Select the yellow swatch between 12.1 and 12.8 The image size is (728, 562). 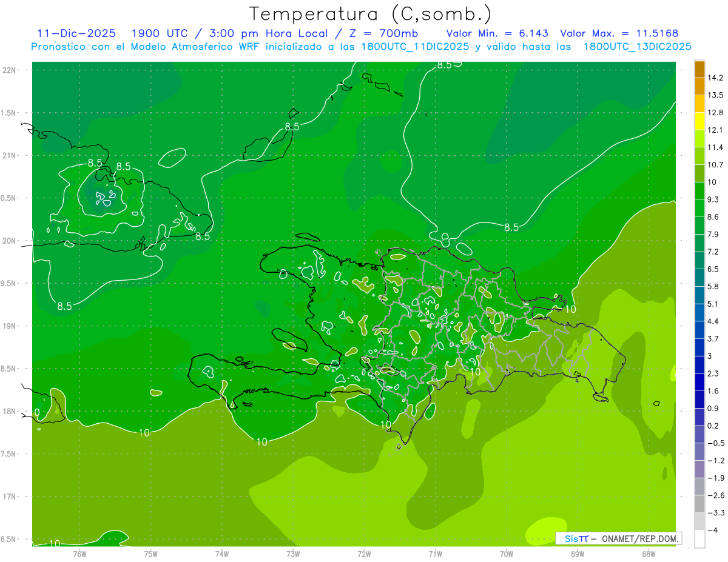coord(699,121)
